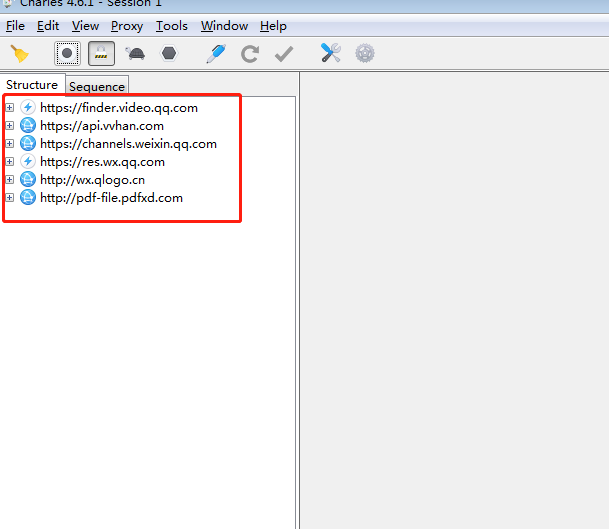609x529 pixels.
Task: Open the Edit menu
Action: (48, 26)
